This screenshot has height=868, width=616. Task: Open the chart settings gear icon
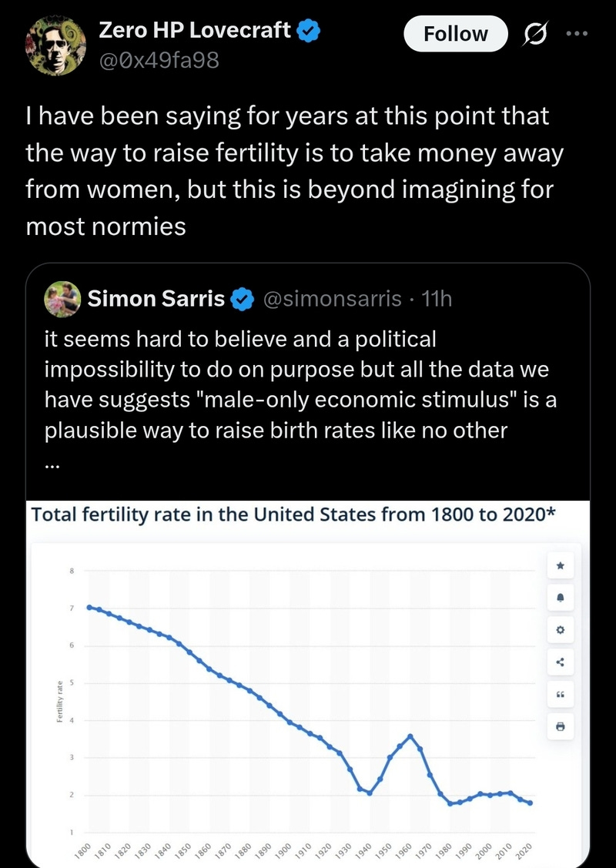click(561, 630)
